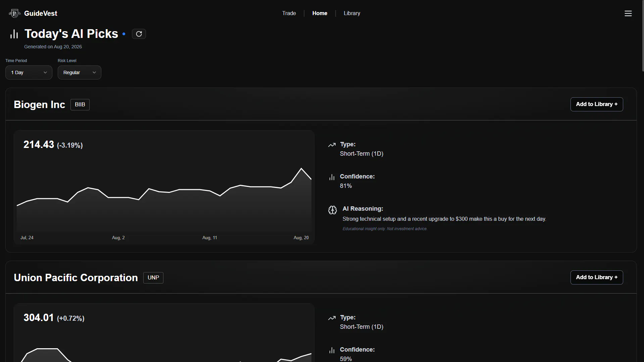Click the 304.01 price value
Image resolution: width=644 pixels, height=362 pixels.
[x=39, y=318]
